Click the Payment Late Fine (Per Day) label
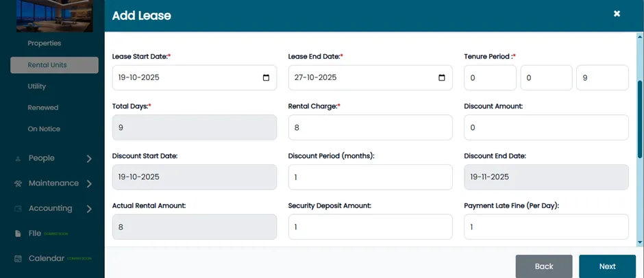Image resolution: width=644 pixels, height=278 pixels. coord(512,205)
